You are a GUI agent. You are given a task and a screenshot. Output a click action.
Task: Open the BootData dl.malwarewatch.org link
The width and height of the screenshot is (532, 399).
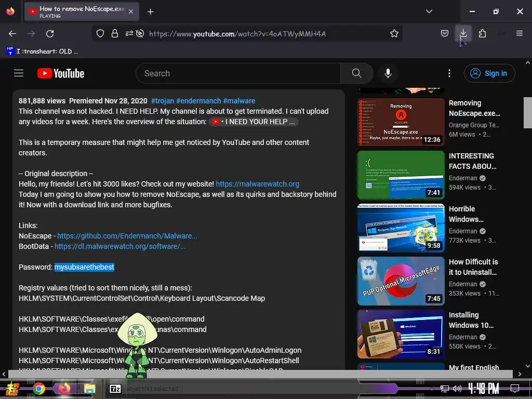(x=120, y=246)
